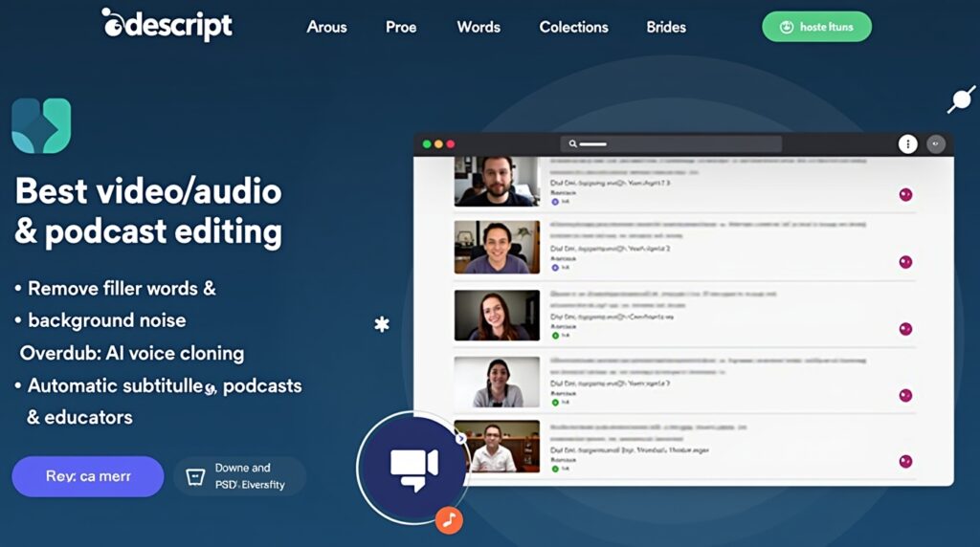
Task: Open thumbnail of woman in third row
Action: (497, 315)
